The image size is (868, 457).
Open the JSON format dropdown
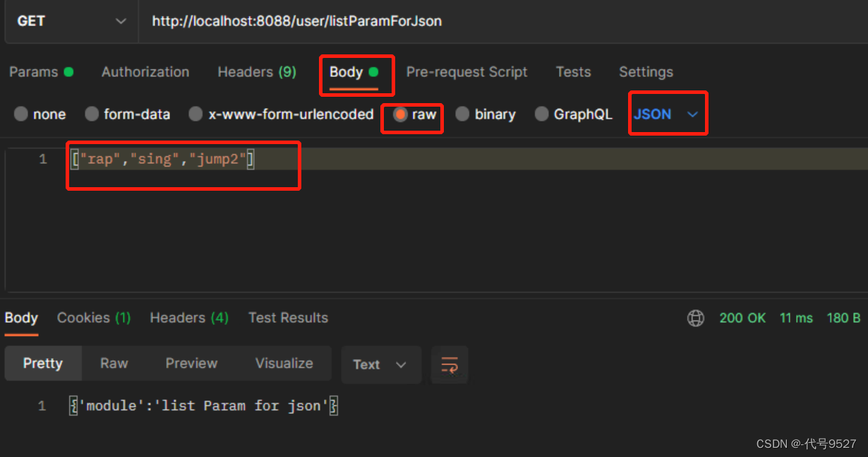[x=666, y=114]
